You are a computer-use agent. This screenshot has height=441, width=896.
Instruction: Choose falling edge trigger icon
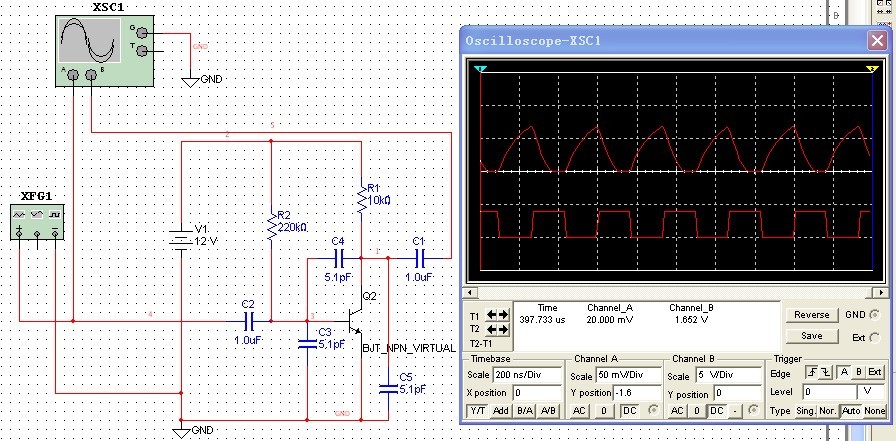[826, 372]
